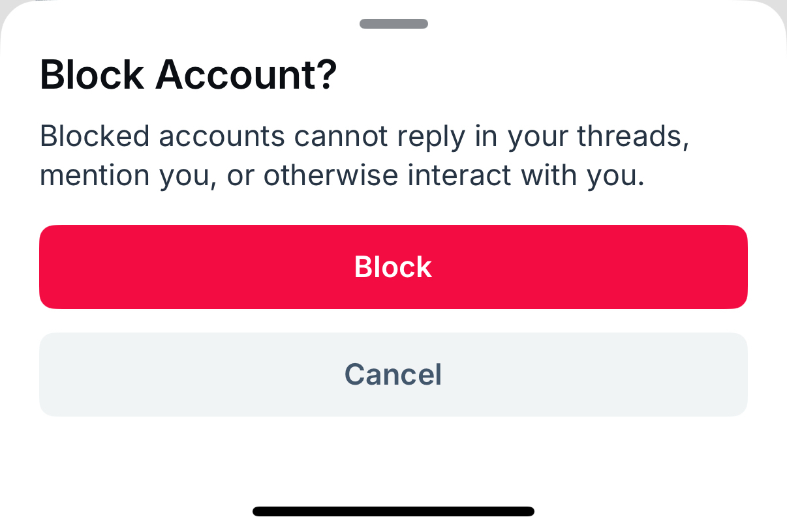
Task: Grab the gray pill handle on the sheet
Action: pos(393,24)
